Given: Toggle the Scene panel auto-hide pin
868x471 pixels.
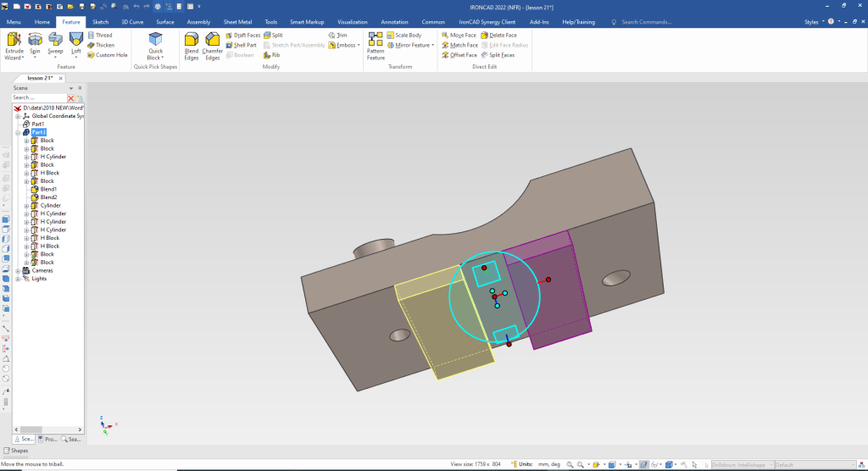Looking at the screenshot, I should (80, 87).
